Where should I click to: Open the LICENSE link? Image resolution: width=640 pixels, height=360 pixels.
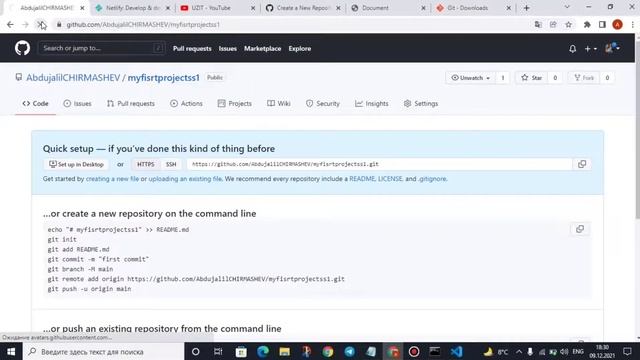(390, 179)
